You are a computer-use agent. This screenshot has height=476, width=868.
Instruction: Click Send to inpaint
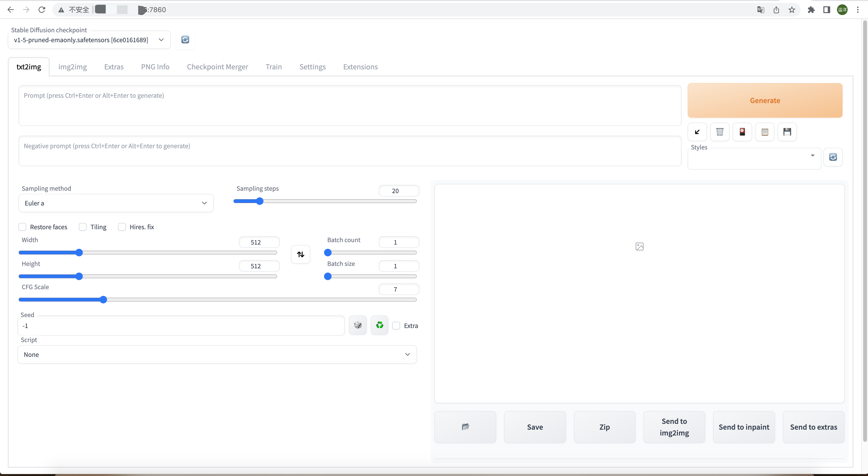point(744,427)
